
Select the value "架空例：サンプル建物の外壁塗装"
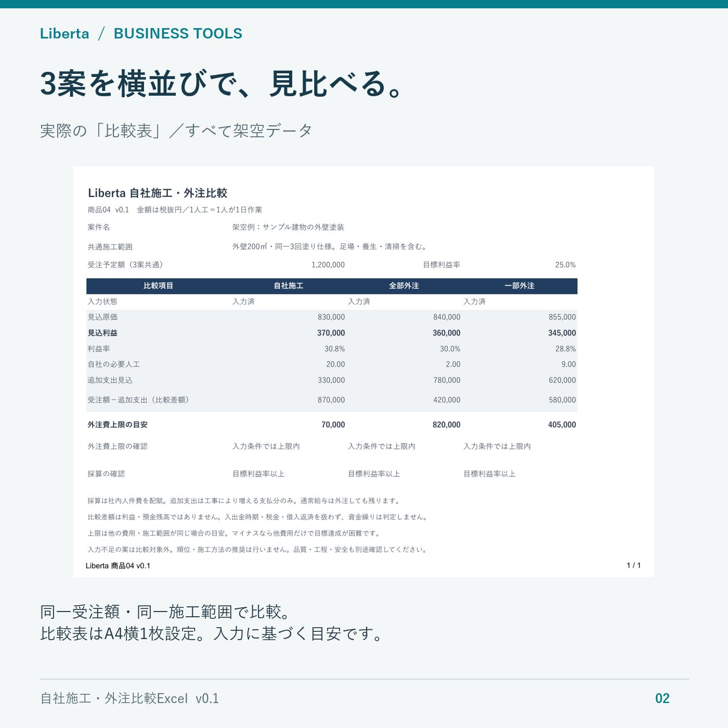click(x=288, y=227)
